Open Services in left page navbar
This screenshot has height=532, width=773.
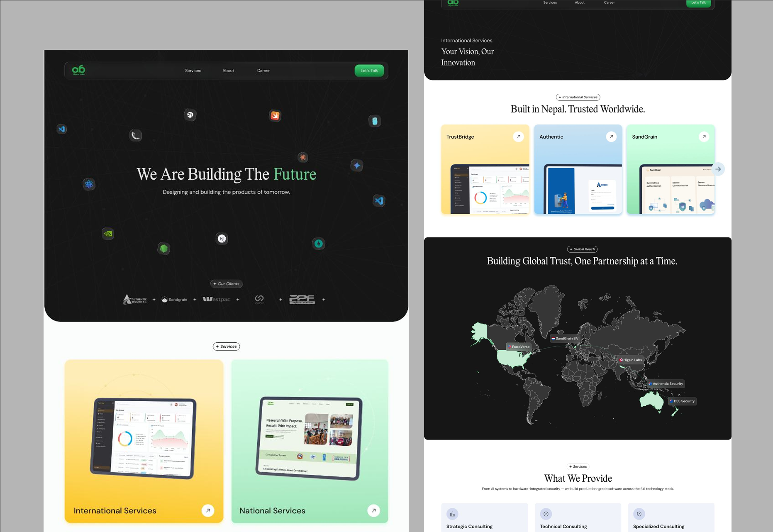[193, 71]
